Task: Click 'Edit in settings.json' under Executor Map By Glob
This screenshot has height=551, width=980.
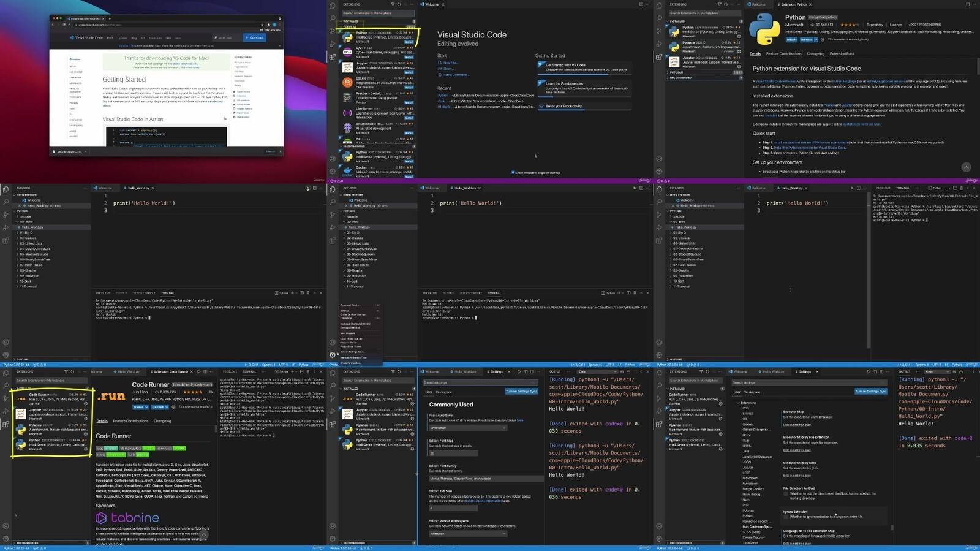Action: click(797, 476)
